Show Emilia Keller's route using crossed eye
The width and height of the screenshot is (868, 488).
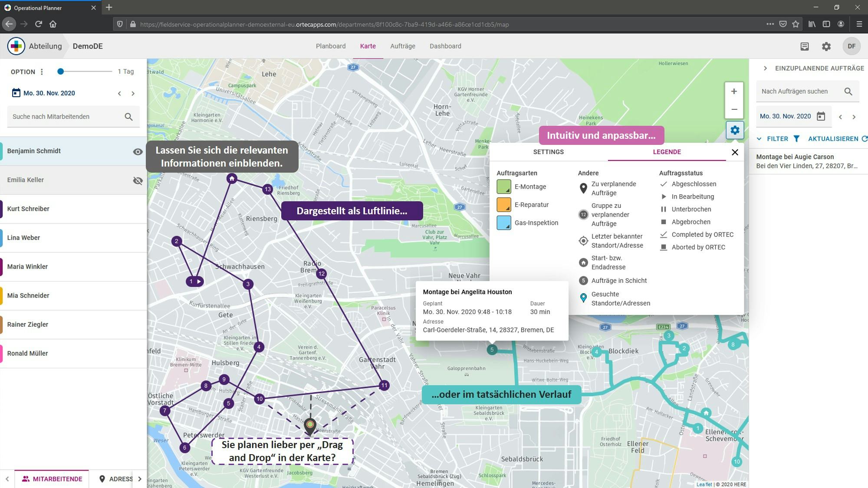(x=138, y=180)
